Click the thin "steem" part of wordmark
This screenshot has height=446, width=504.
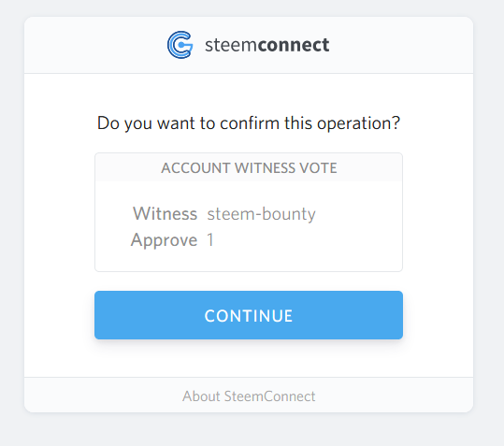point(231,45)
